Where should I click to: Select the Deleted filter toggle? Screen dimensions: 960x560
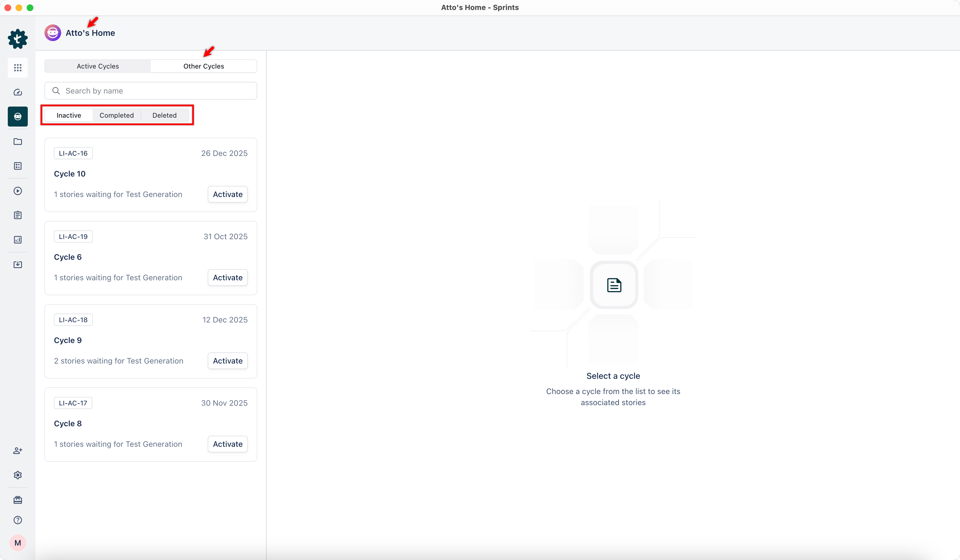click(x=164, y=115)
